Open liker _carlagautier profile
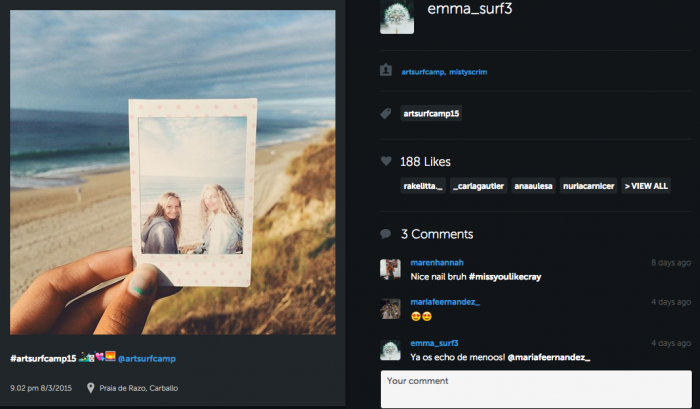Screen dimensions: 700x409 (x=478, y=186)
